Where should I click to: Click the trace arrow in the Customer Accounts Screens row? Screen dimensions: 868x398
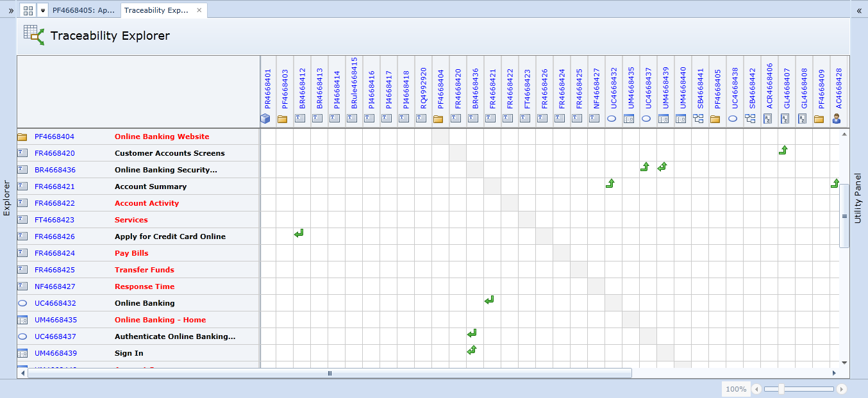pyautogui.click(x=783, y=150)
